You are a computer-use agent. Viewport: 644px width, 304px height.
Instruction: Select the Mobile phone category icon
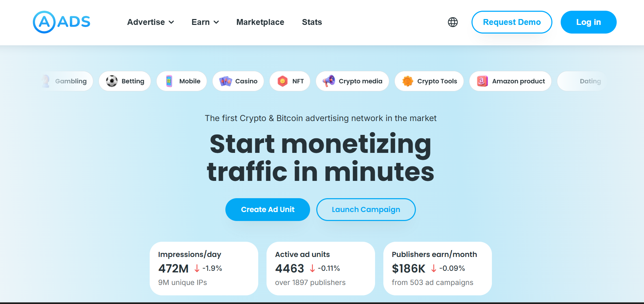point(169,81)
